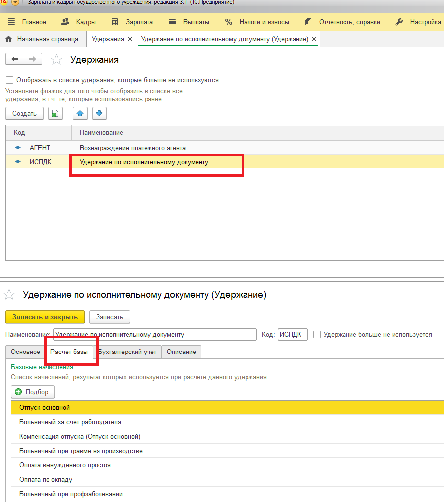
Task: Click the Выплаты card icon
Action: click(172, 22)
